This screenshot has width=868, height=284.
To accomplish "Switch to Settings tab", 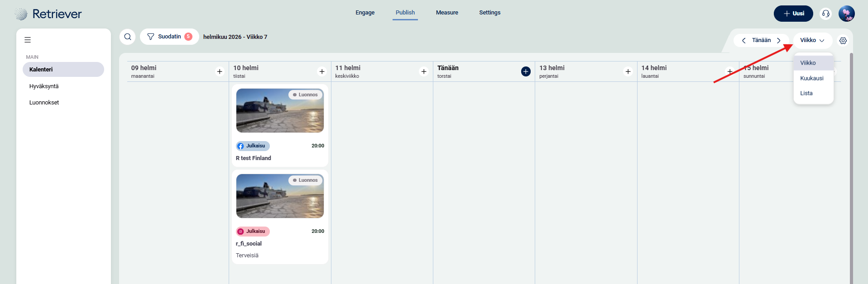I will [x=490, y=13].
